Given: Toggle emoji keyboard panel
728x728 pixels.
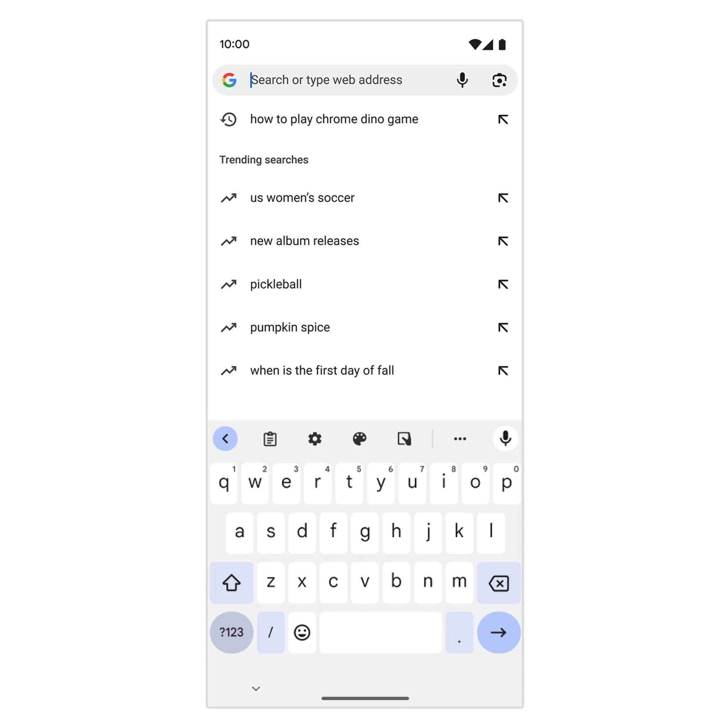Looking at the screenshot, I should click(x=301, y=632).
